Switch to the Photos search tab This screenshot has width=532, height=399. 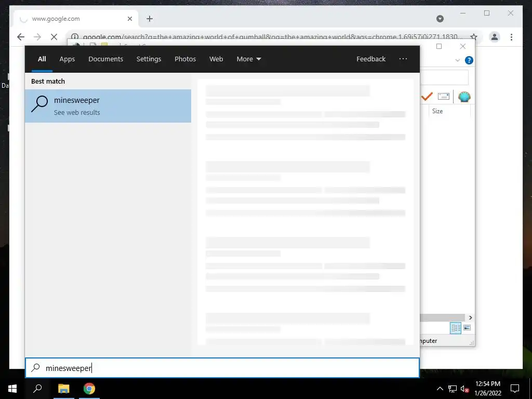185,59
